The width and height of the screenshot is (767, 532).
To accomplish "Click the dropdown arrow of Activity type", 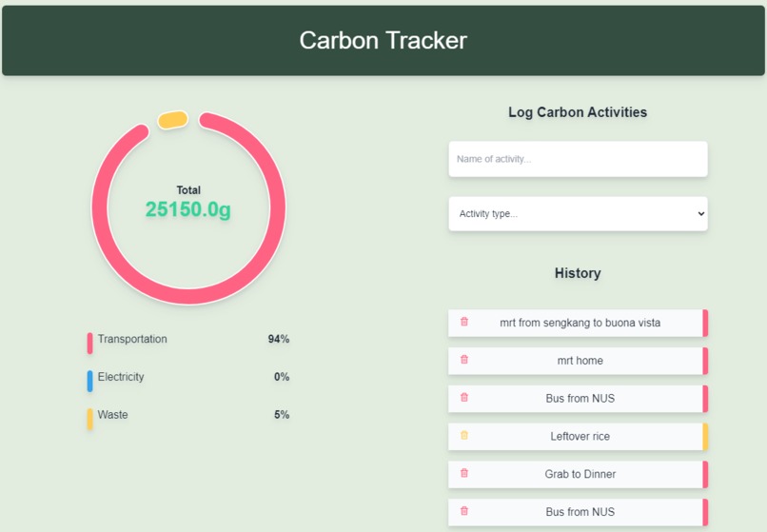I will (701, 214).
